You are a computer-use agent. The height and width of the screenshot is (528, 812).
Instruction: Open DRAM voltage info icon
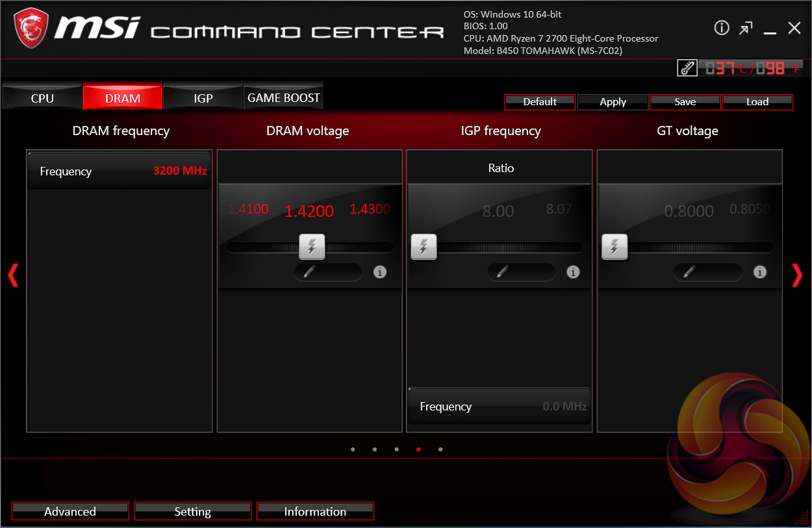(x=380, y=272)
